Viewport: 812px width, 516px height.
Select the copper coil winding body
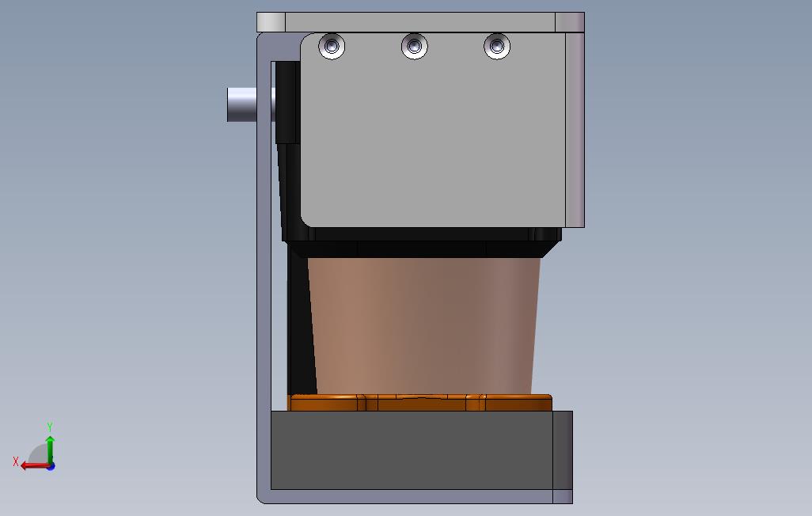pyautogui.click(x=423, y=326)
